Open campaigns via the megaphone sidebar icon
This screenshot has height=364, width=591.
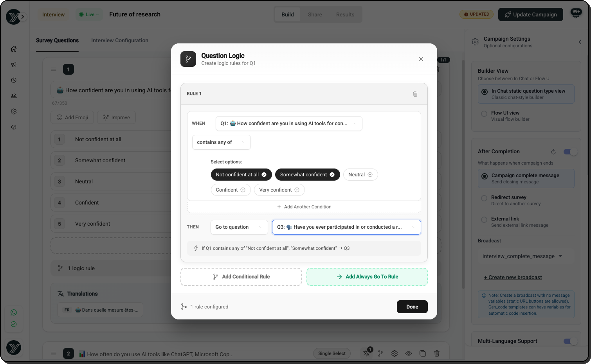tap(14, 65)
